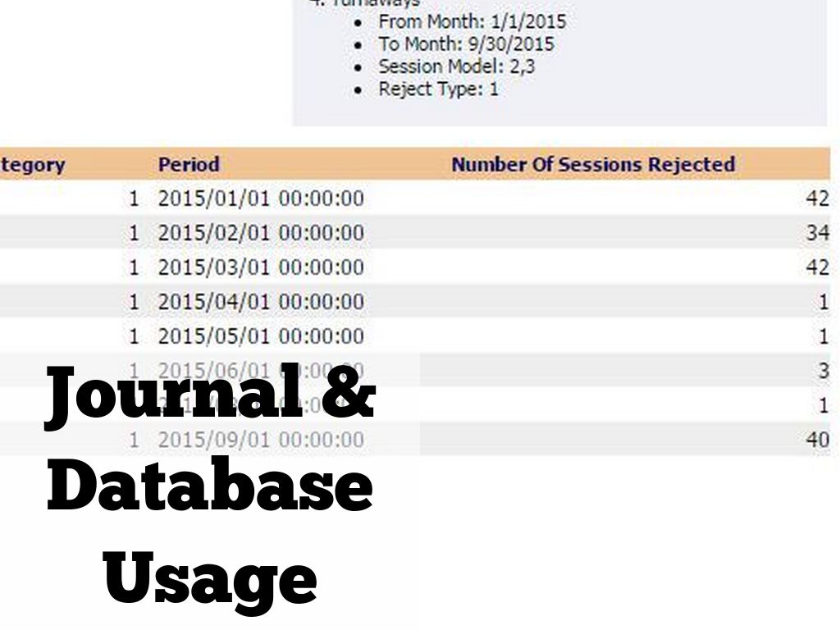This screenshot has width=840, height=630.
Task: Click the category value 1 in the 2015/02/01 row
Action: coord(134,233)
